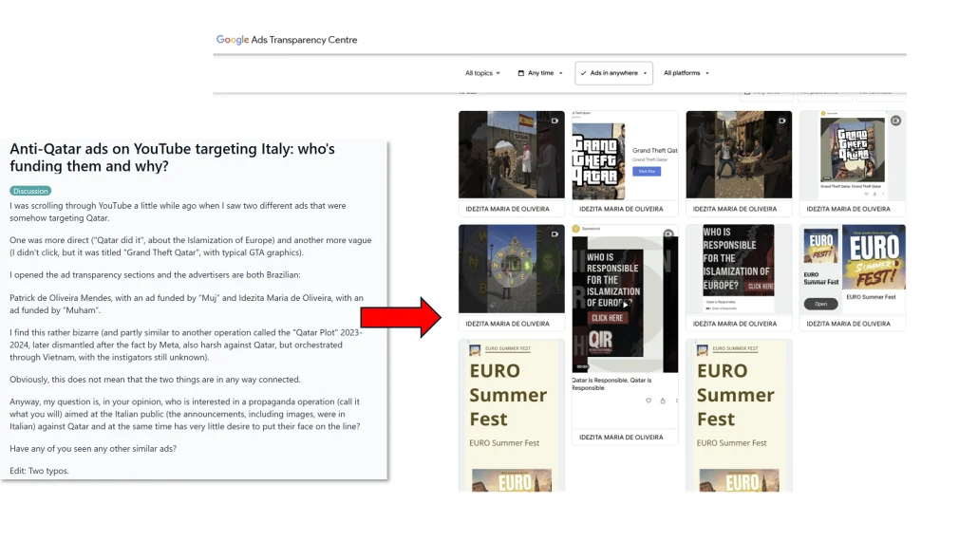This screenshot has width=959, height=560.
Task: Click the large EURO Summer Fest heading in bottom-right card
Action: tap(735, 395)
